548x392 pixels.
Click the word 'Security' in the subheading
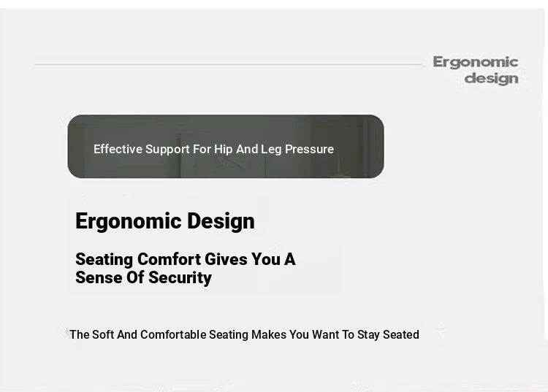coord(180,278)
